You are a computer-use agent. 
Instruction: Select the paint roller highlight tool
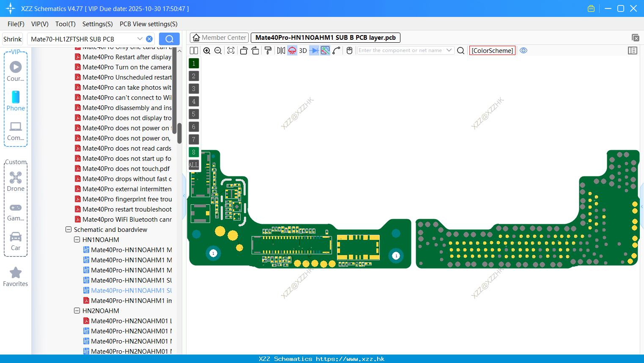268,50
